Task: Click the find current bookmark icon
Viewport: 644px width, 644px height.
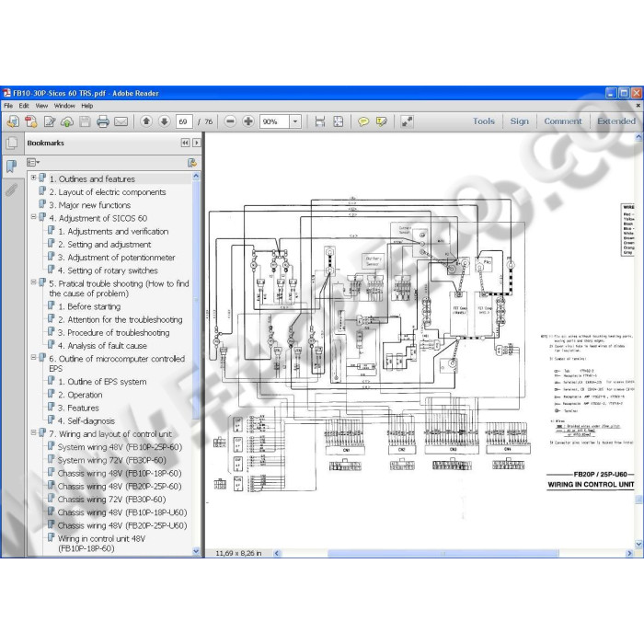Action: [x=191, y=163]
